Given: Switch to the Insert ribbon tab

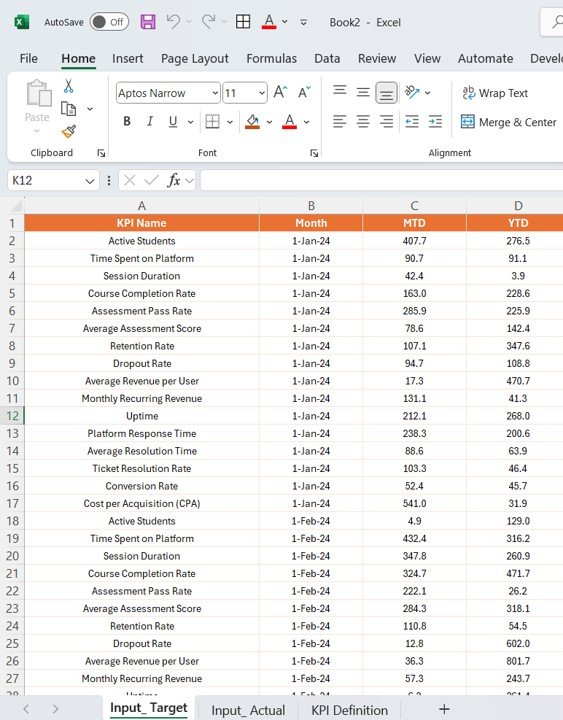Looking at the screenshot, I should tap(128, 58).
